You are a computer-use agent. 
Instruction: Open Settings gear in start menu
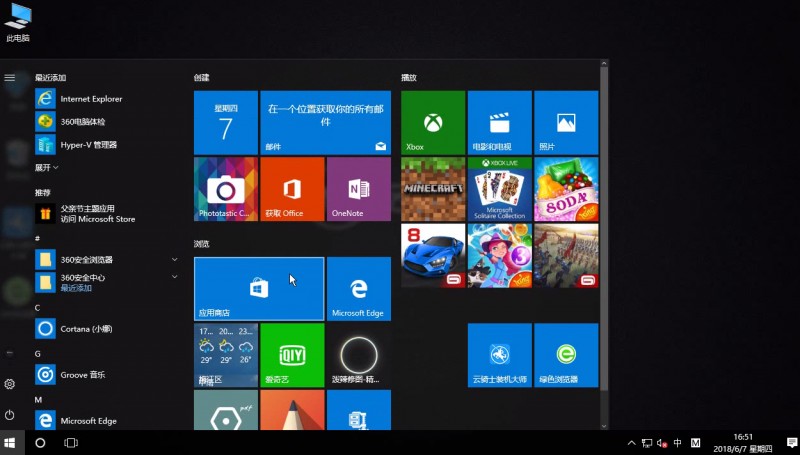coord(10,384)
